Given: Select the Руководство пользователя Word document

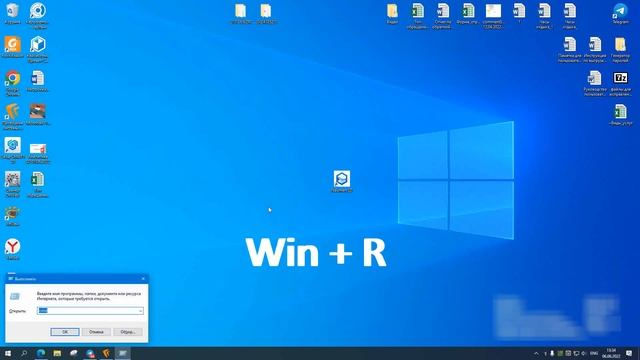Looking at the screenshot, I should coord(595,84).
